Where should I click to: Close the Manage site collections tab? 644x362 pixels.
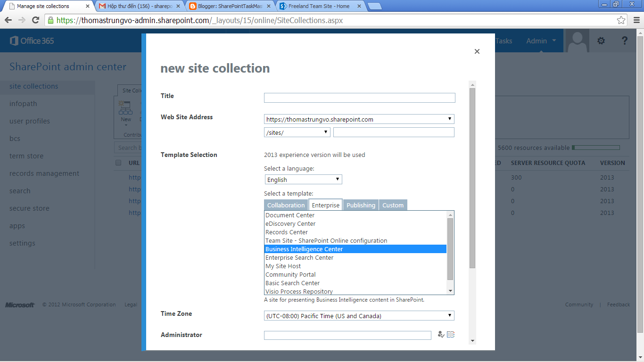click(88, 6)
